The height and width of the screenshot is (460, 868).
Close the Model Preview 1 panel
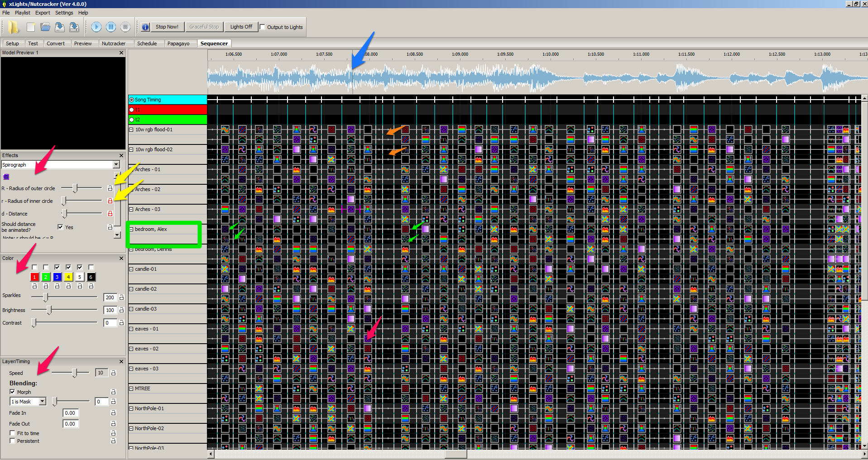[x=121, y=53]
